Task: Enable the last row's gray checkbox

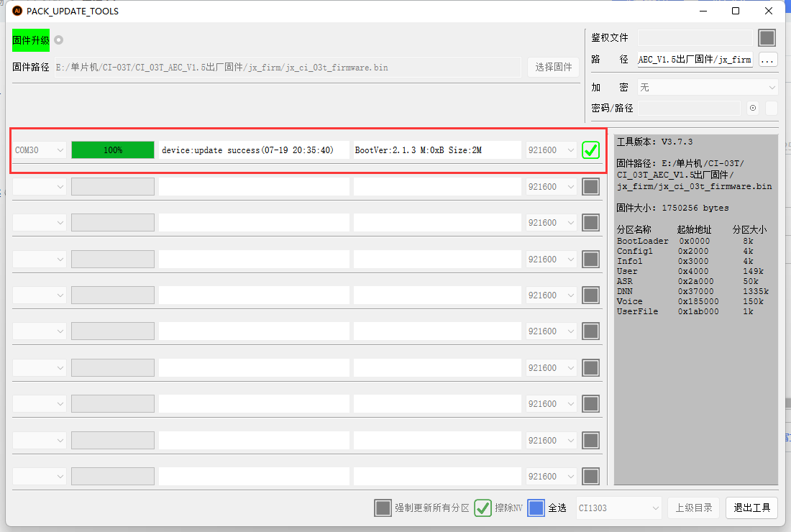Action: [x=590, y=476]
